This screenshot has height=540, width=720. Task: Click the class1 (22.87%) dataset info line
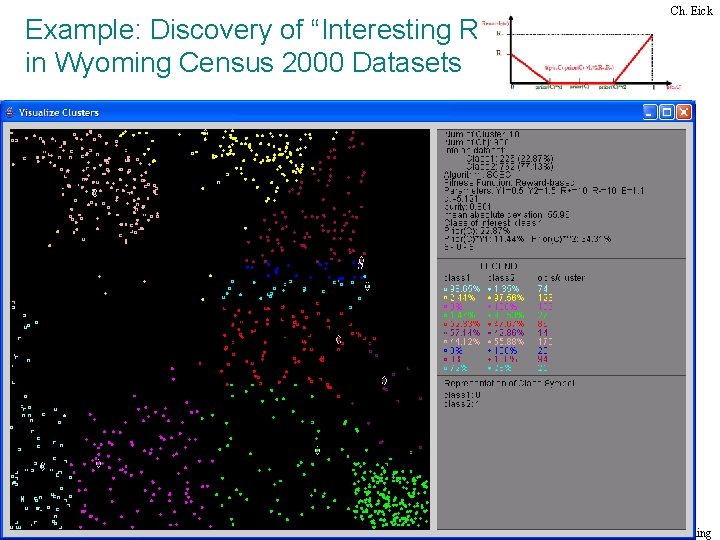[510, 158]
